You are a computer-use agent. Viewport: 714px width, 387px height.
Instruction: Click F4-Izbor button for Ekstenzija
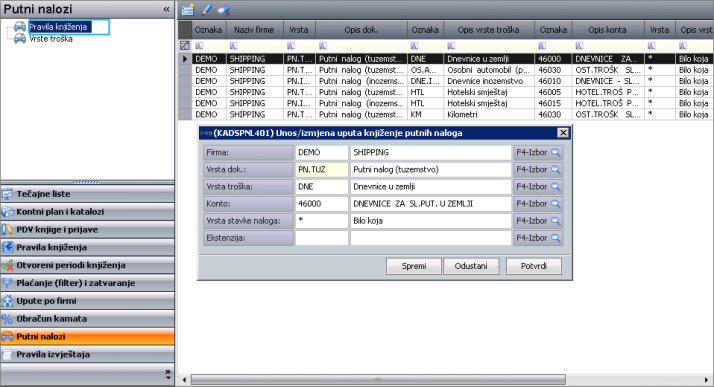click(538, 238)
